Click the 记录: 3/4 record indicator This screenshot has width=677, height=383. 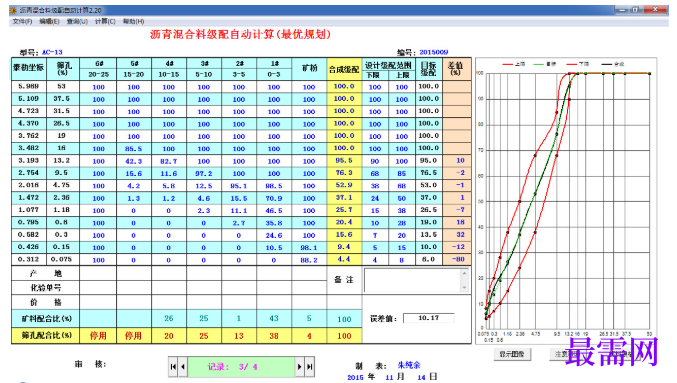pos(241,367)
